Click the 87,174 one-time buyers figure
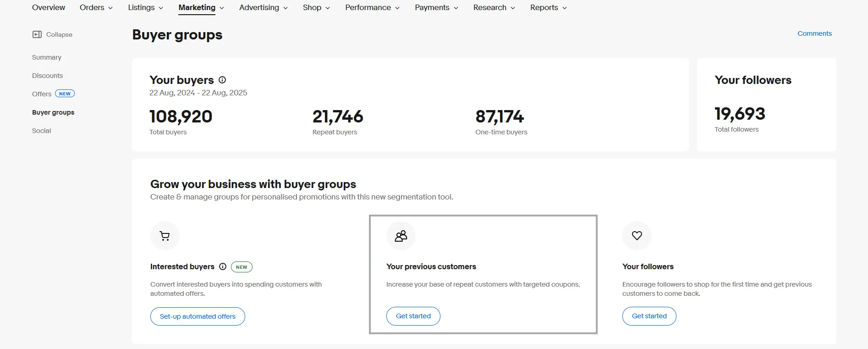The width and height of the screenshot is (868, 349). [500, 116]
